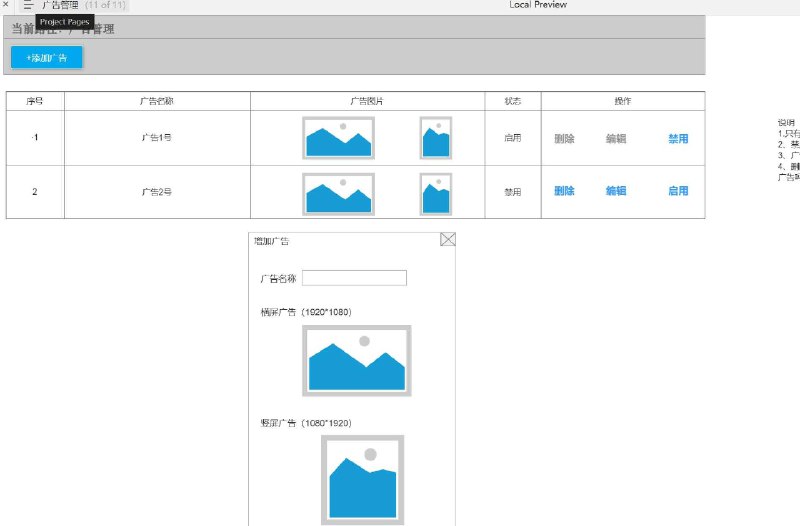Click the 状态 column header

(513, 101)
